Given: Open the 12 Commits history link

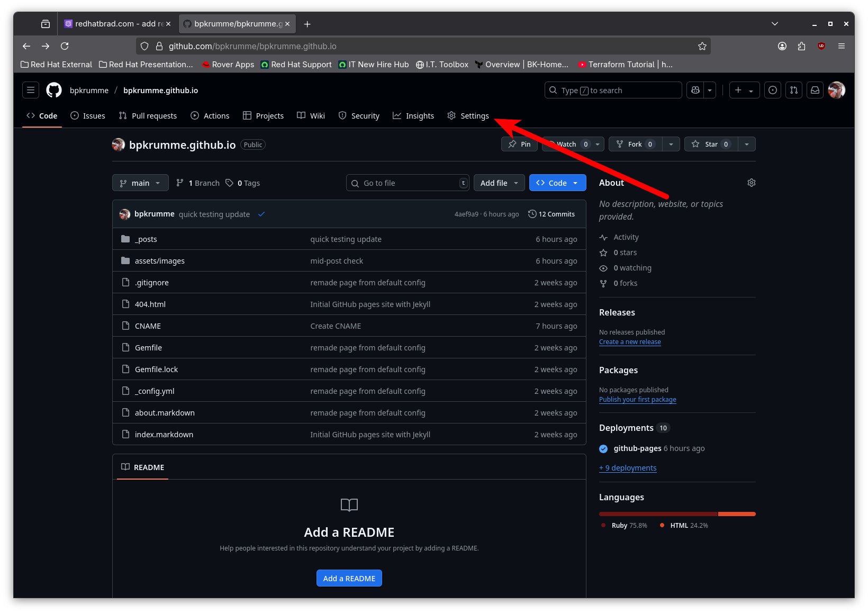Looking at the screenshot, I should pos(551,214).
